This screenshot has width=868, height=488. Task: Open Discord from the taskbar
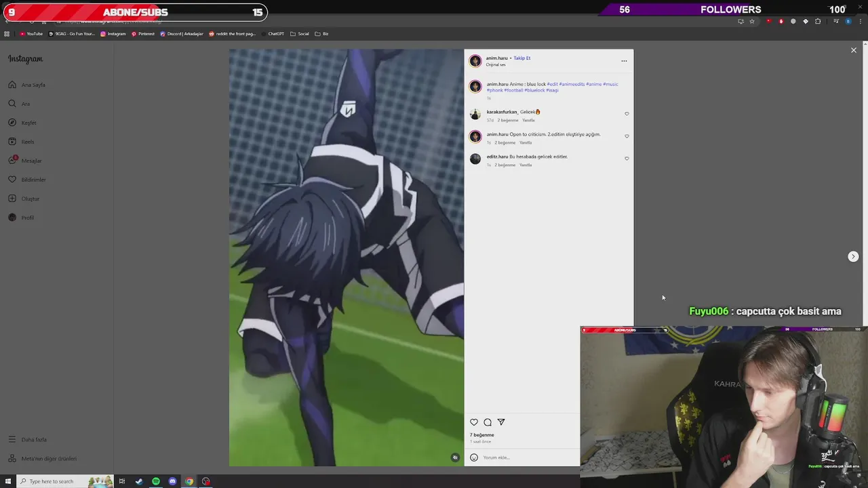(x=172, y=481)
